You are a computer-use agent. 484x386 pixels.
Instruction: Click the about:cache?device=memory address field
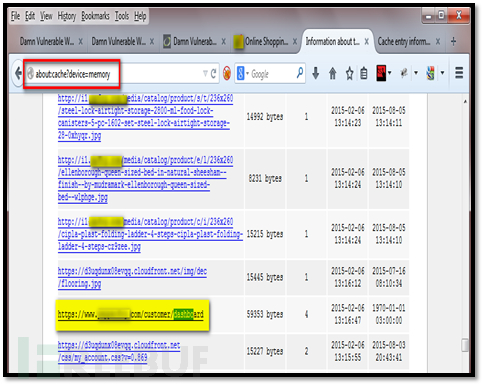tap(72, 74)
